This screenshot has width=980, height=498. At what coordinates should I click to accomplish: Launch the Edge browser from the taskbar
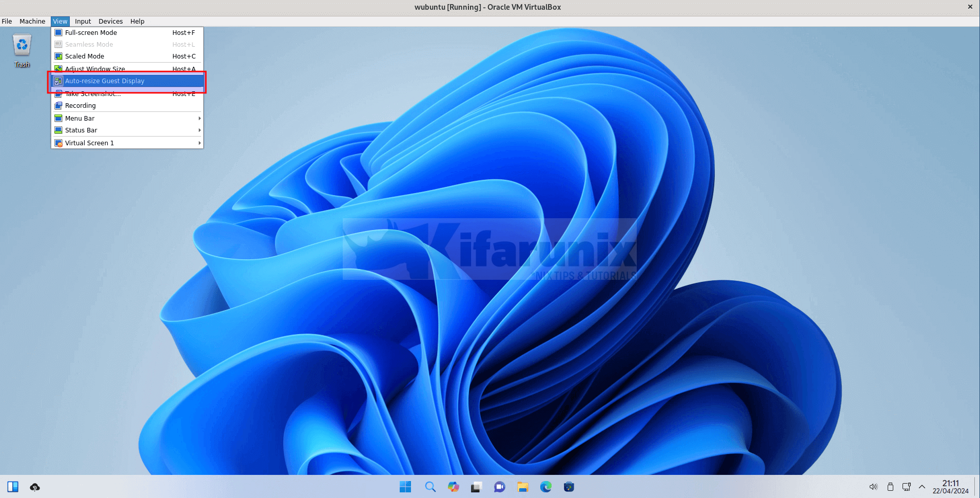pyautogui.click(x=545, y=487)
